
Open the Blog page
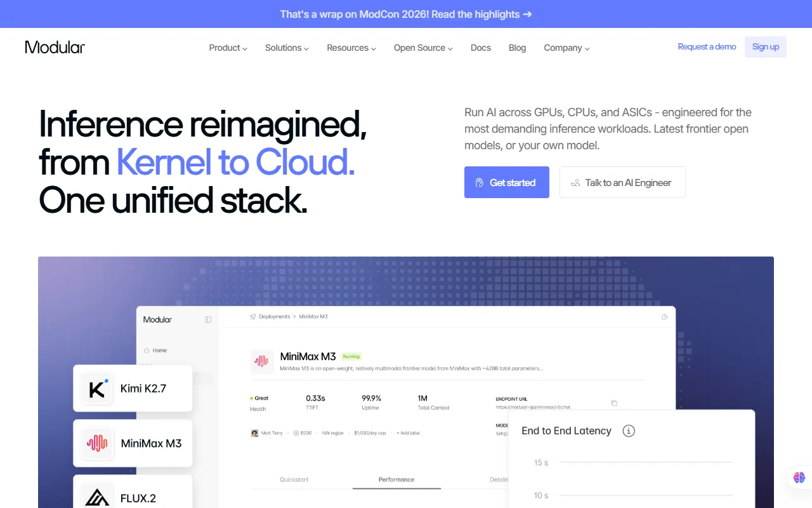(x=518, y=48)
